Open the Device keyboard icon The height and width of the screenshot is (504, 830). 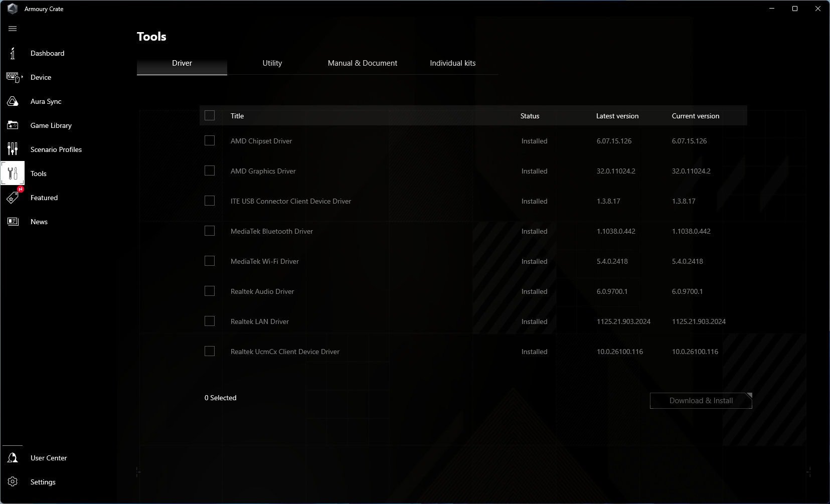click(x=13, y=77)
